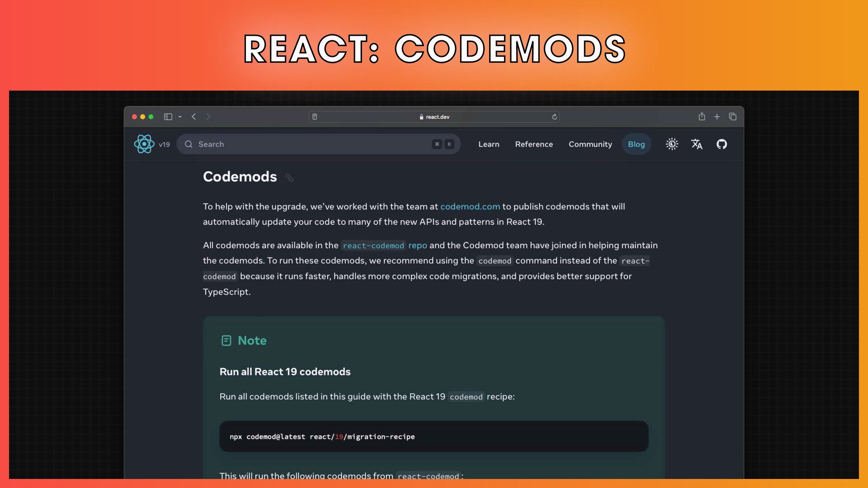Open the react-codemod repo link
The image size is (868, 488).
tap(384, 245)
